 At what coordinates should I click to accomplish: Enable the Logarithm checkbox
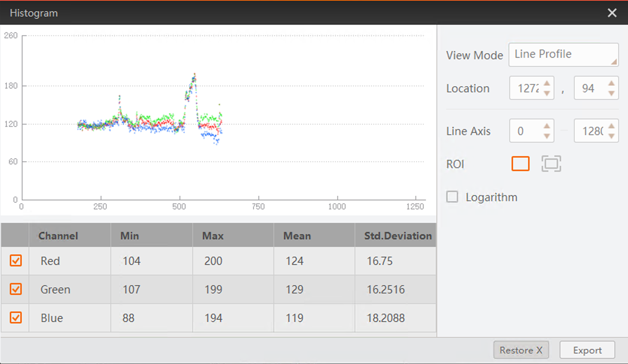(452, 197)
